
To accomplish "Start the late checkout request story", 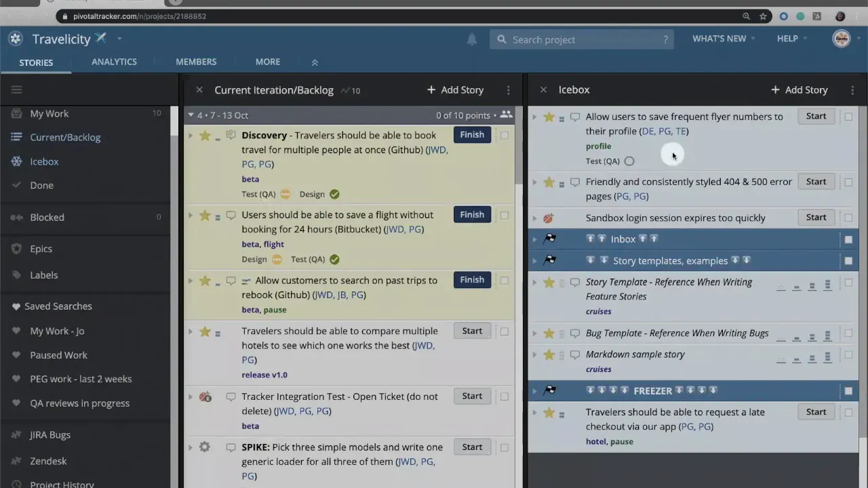I will tap(816, 411).
